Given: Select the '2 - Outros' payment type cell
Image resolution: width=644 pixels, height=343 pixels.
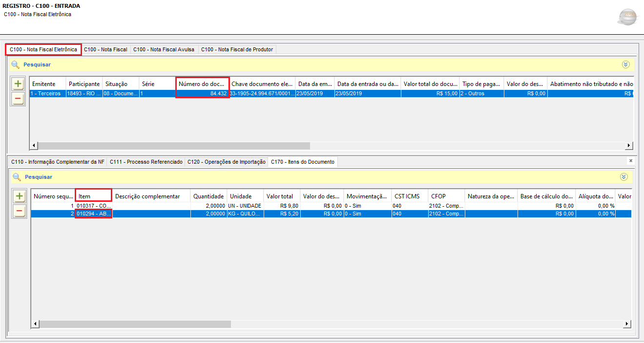Looking at the screenshot, I should 481,93.
